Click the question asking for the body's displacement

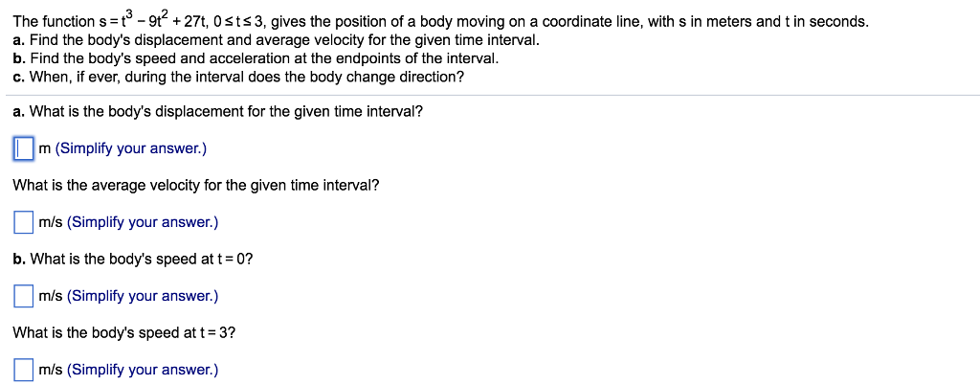click(x=218, y=111)
